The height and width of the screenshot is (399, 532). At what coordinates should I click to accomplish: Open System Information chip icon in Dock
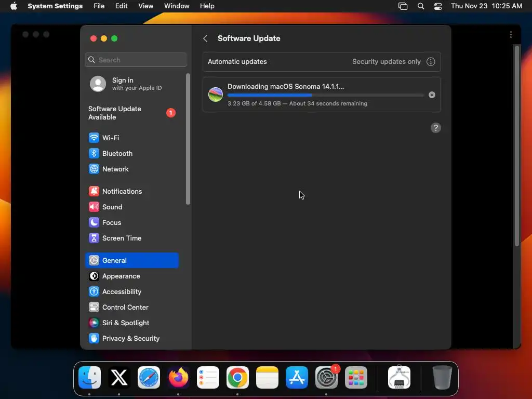[399, 377]
